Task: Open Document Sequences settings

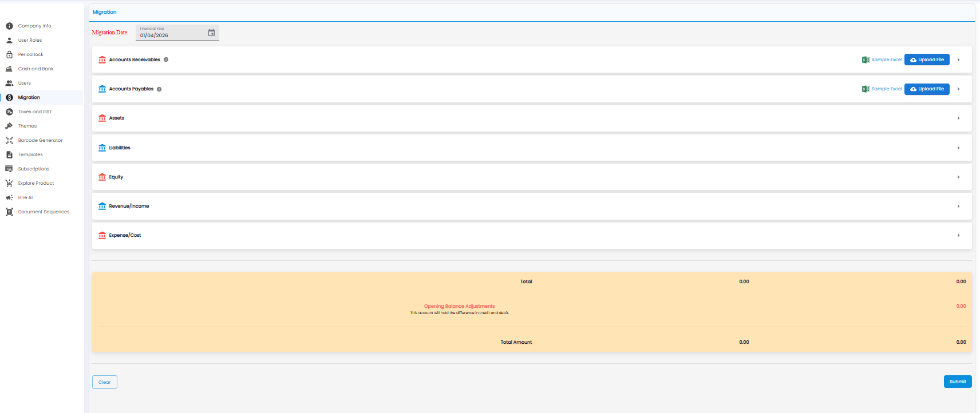Action: [x=42, y=212]
